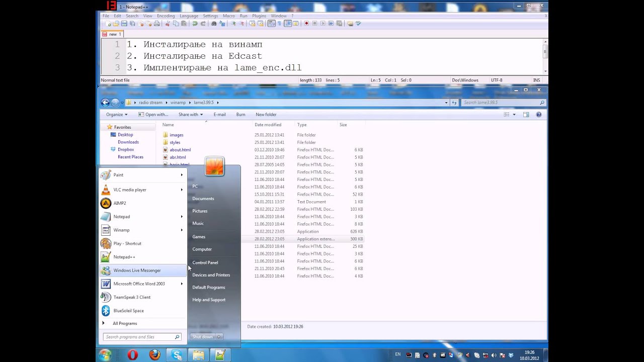Click the Copy icon in Notepad++ toolbar
This screenshot has height=362, width=644.
176,24
